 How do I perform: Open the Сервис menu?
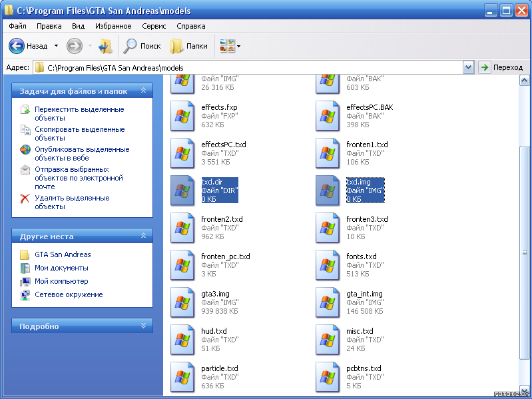point(154,26)
